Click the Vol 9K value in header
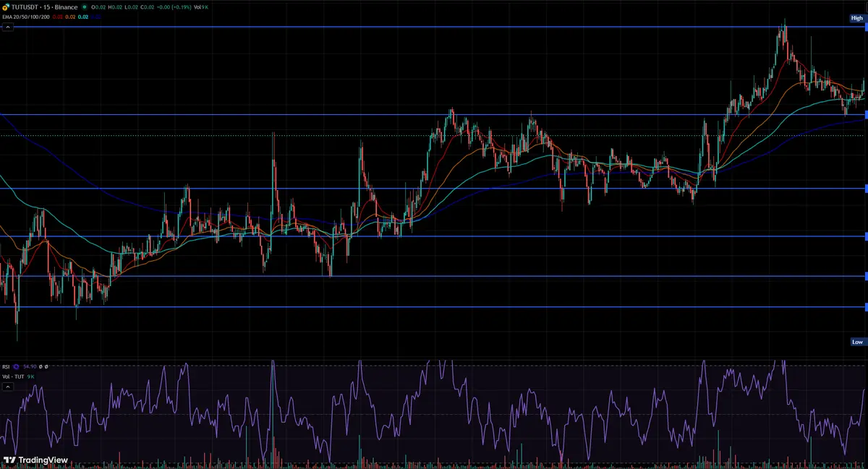This screenshot has width=868, height=469. click(x=201, y=7)
